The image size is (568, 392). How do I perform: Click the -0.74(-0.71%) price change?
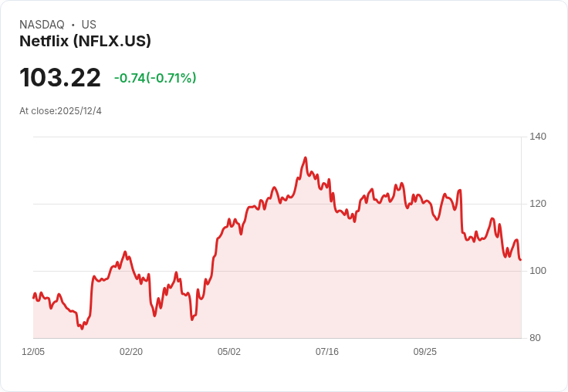pos(155,78)
